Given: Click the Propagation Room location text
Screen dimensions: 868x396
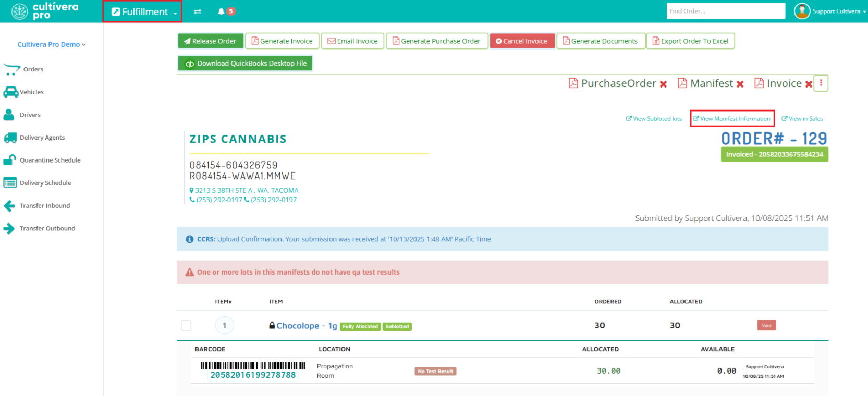Looking at the screenshot, I should coord(335,371).
